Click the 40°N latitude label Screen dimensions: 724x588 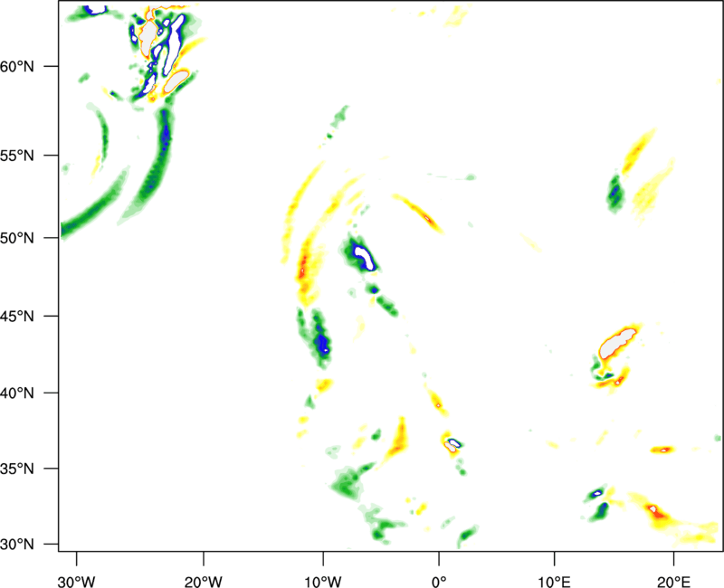17,394
